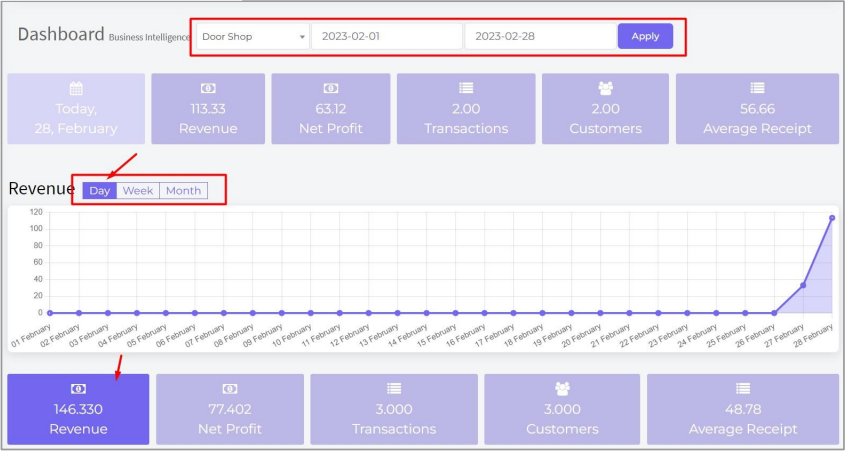The image size is (846, 451).
Task: Click the calendar icon on Today card
Action: click(x=76, y=89)
